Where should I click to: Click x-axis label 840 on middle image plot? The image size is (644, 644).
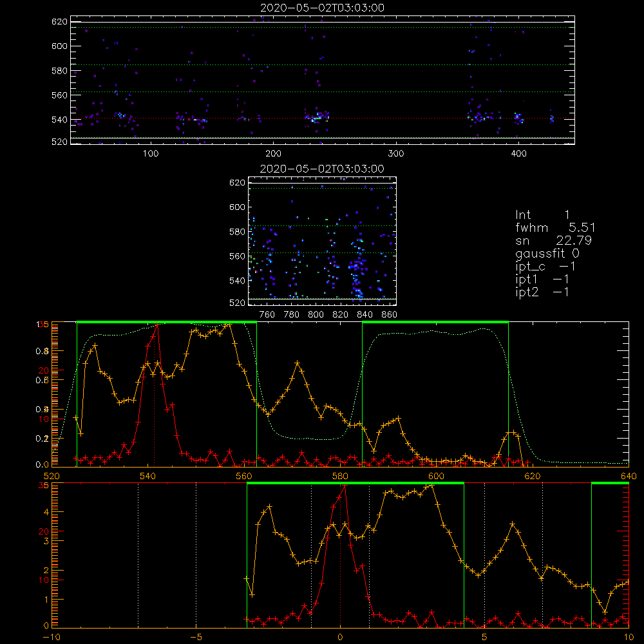pyautogui.click(x=365, y=315)
